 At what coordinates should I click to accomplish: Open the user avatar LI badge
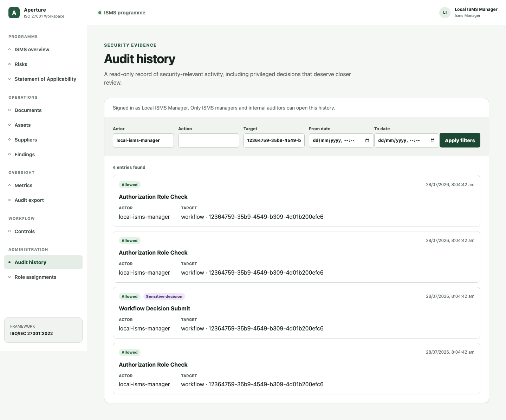(445, 13)
